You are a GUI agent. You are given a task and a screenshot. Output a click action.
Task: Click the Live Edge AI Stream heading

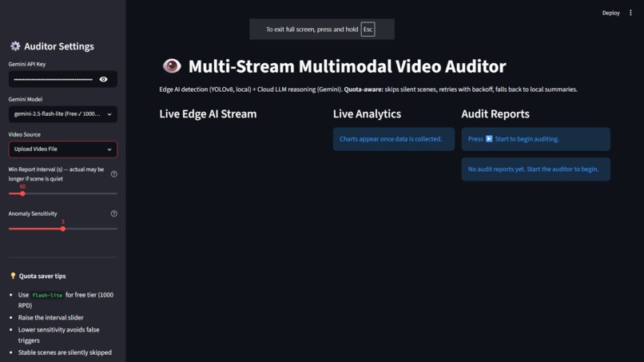208,113
